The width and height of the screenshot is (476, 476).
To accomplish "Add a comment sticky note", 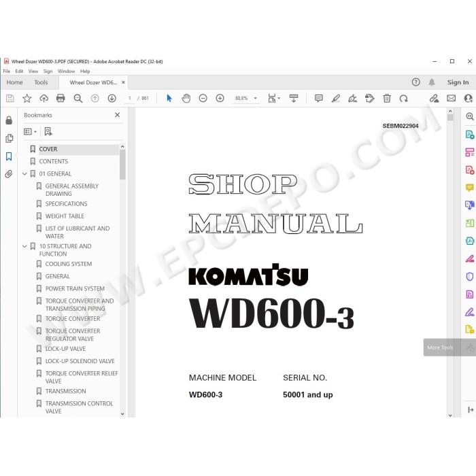I will click(x=319, y=99).
